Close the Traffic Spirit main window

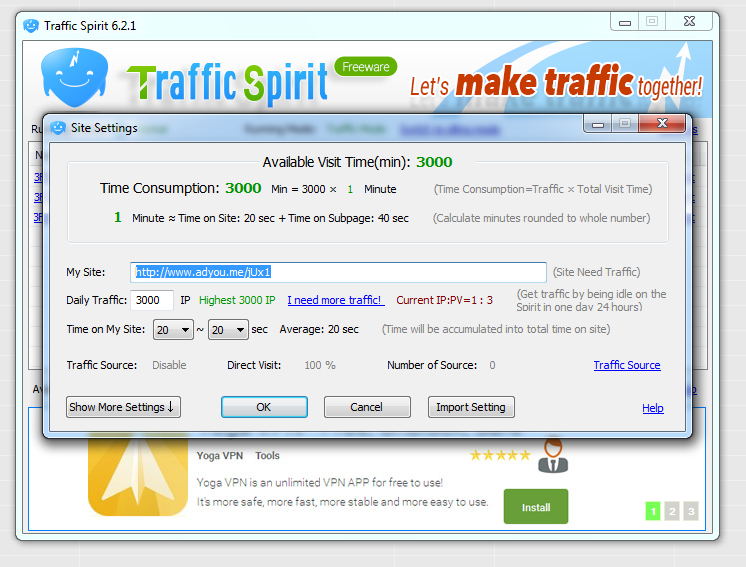688,21
